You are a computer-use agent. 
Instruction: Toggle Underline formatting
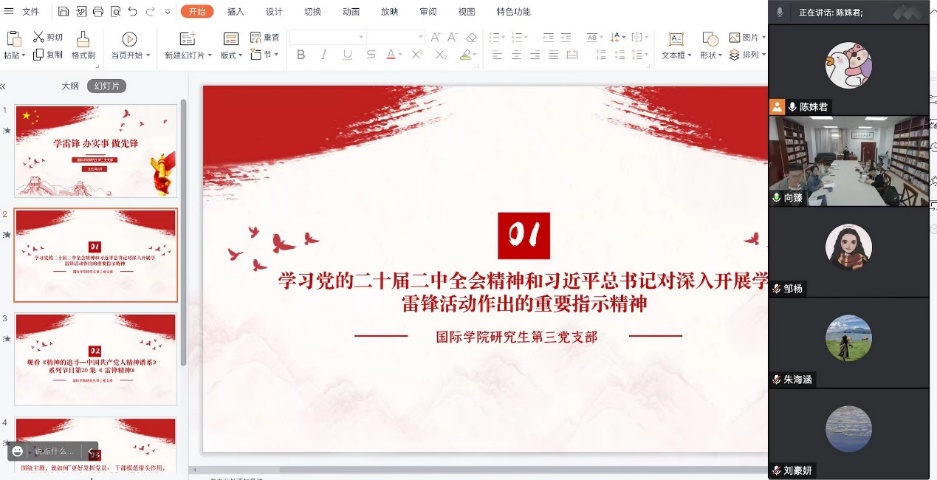[x=346, y=55]
